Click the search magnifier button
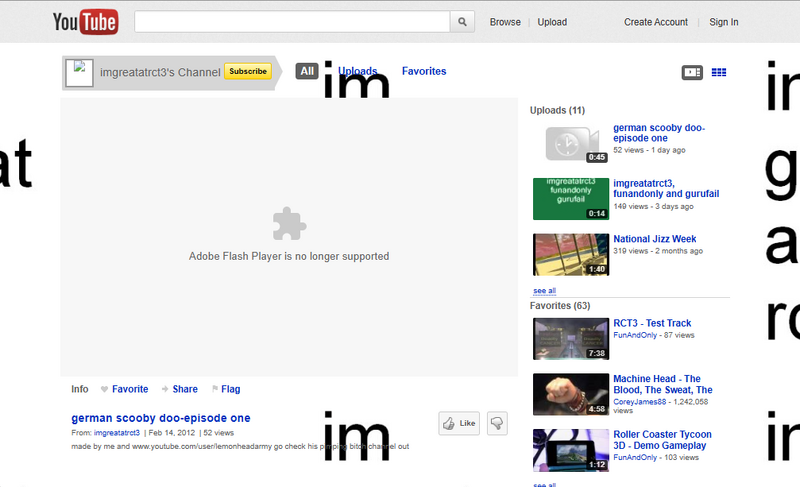800x487 pixels. [x=462, y=22]
